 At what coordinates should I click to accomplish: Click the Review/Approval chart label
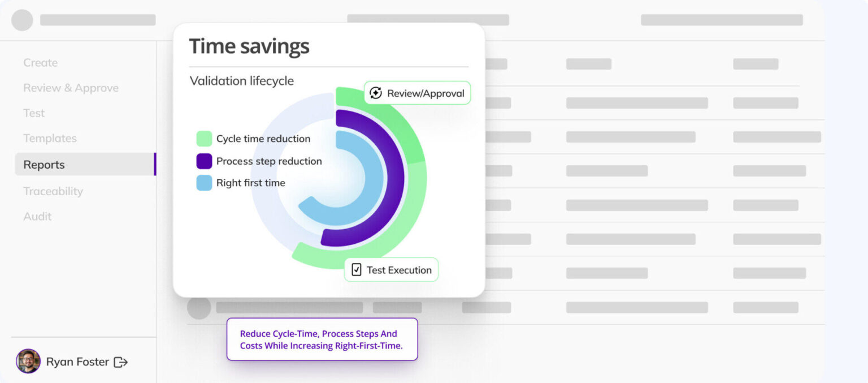(x=425, y=93)
